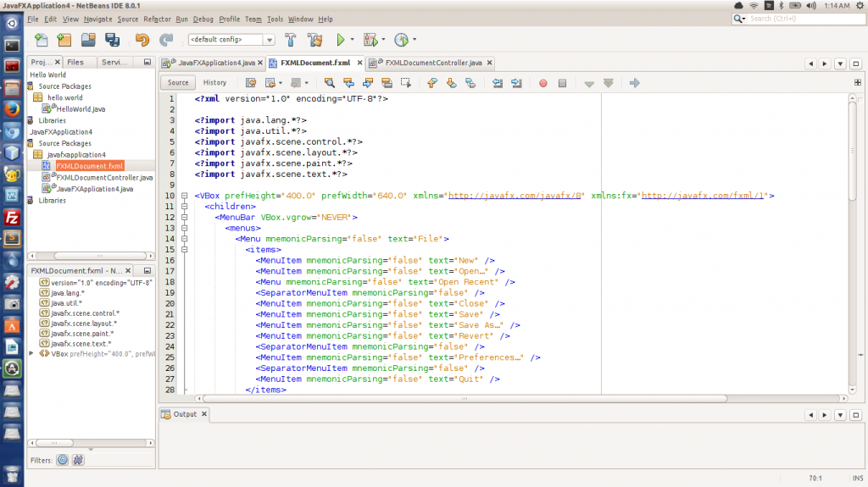Open Firefox from the Ubuntu launcher

[12, 109]
